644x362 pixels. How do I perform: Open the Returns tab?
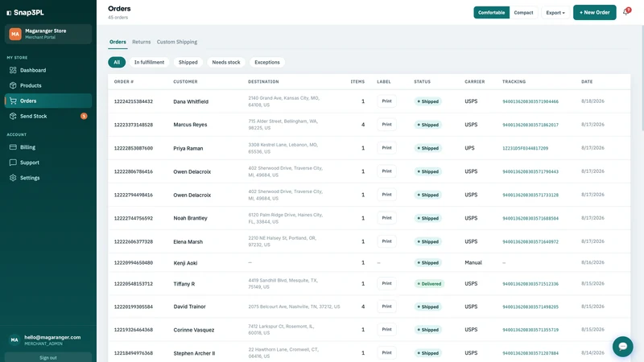[x=142, y=42]
